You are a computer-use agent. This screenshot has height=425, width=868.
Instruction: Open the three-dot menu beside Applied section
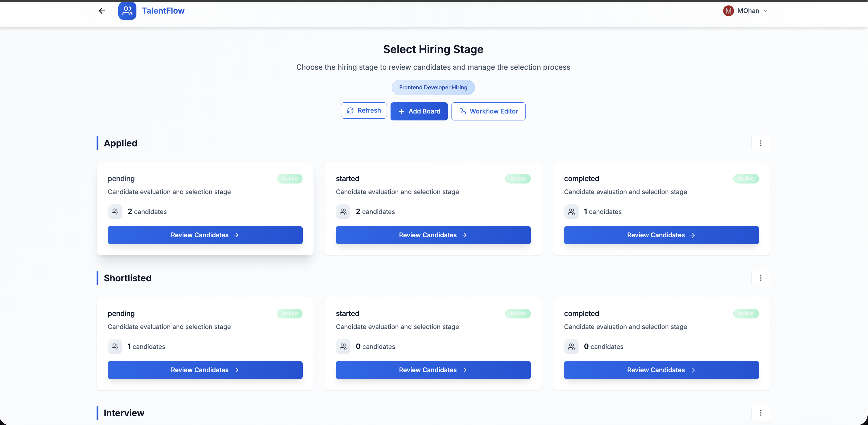(761, 143)
